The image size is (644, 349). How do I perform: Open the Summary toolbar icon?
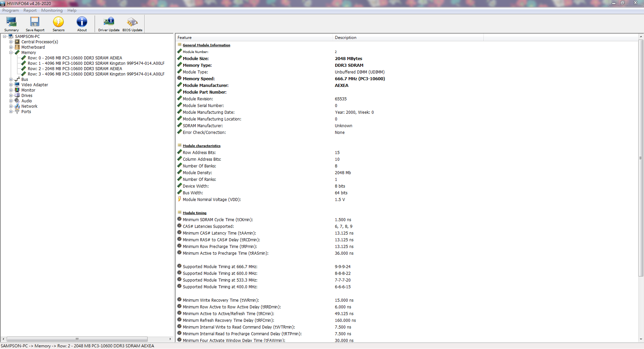point(11,24)
